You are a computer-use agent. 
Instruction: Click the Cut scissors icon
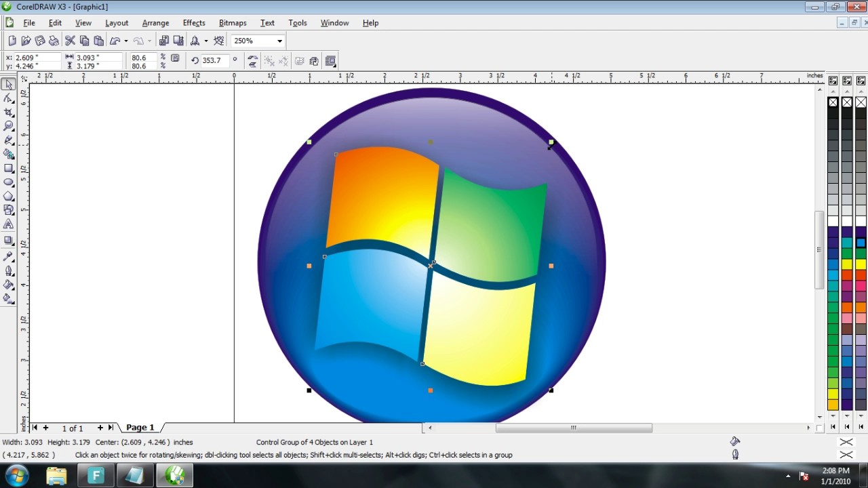pyautogui.click(x=70, y=41)
